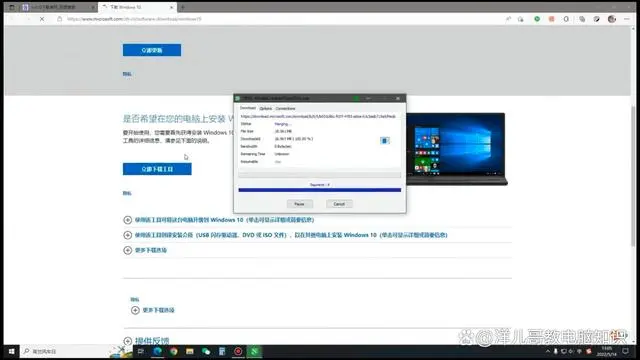The image size is (640, 360).
Task: Click the green extension icon in browser toolbar
Action: [x=537, y=19]
